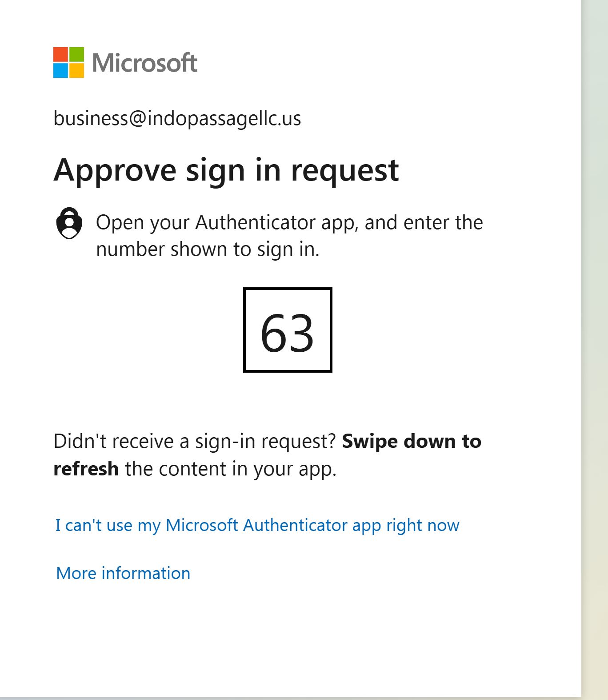Image resolution: width=608 pixels, height=700 pixels.
Task: Click the blue square in Microsoft logo
Action: [x=61, y=70]
